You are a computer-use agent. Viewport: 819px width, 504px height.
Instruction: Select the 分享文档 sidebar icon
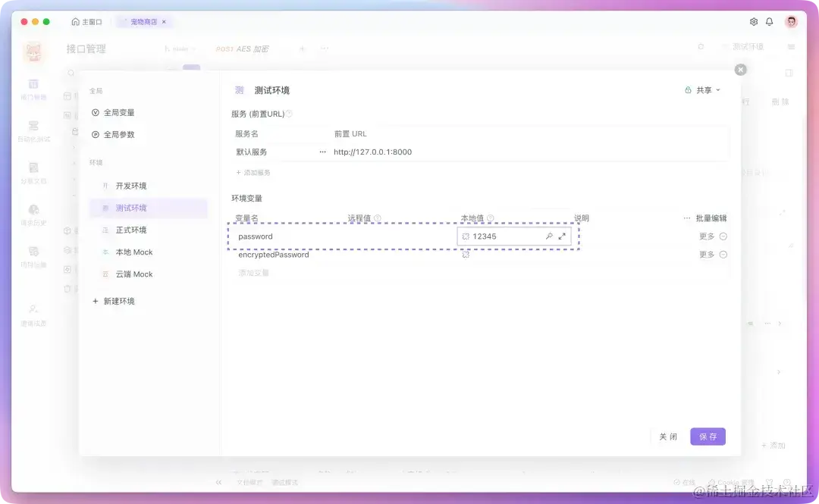33,172
